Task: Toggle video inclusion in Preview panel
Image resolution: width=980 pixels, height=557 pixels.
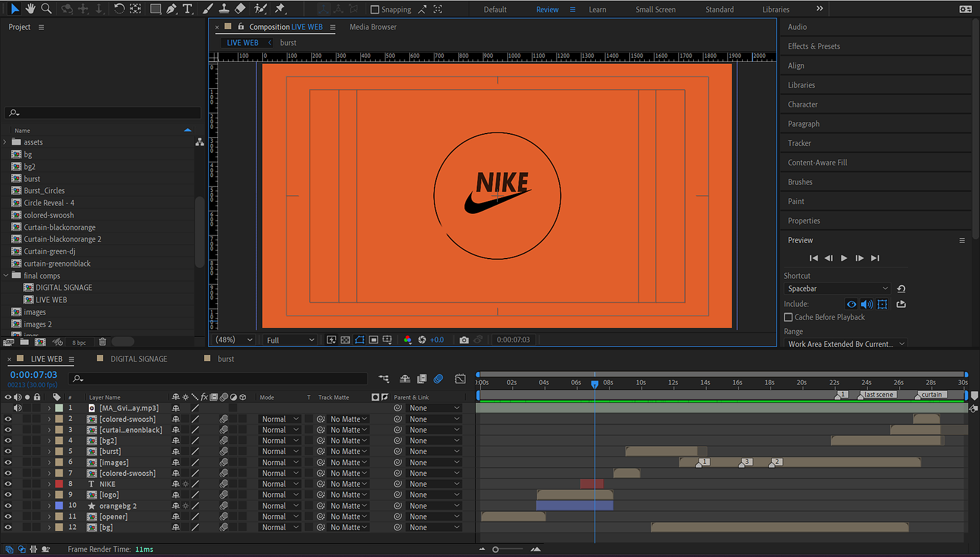Action: click(851, 304)
